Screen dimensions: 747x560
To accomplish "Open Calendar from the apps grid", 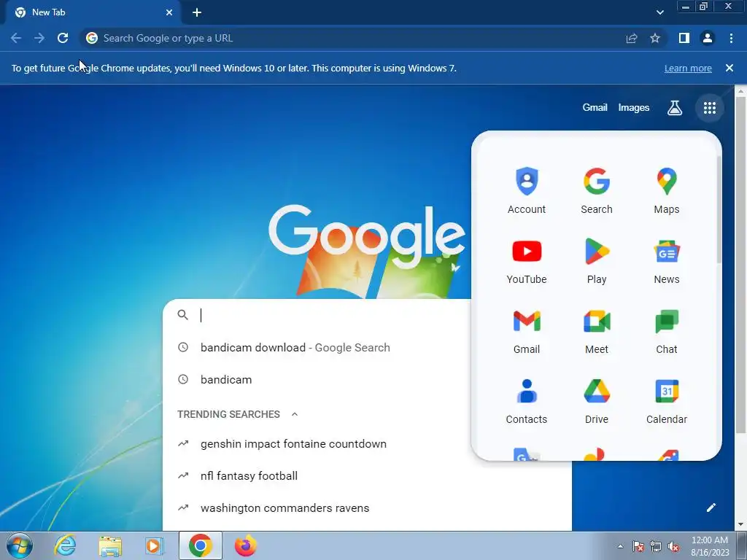I will (667, 401).
